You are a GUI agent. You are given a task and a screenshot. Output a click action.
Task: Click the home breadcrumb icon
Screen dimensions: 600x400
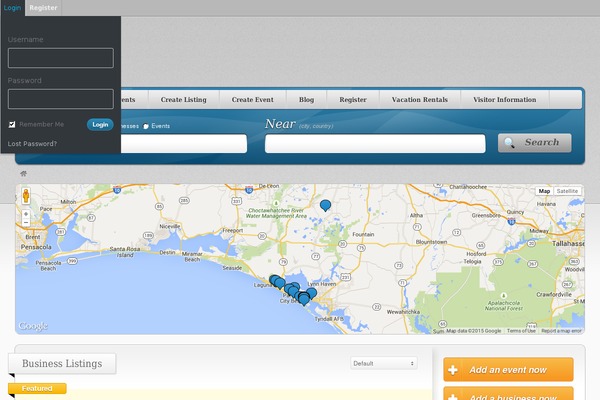tap(23, 174)
